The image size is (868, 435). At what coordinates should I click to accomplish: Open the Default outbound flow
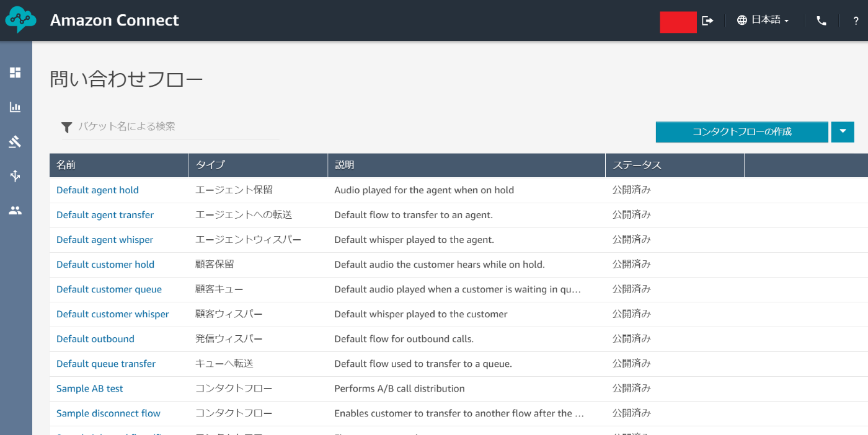(x=95, y=339)
